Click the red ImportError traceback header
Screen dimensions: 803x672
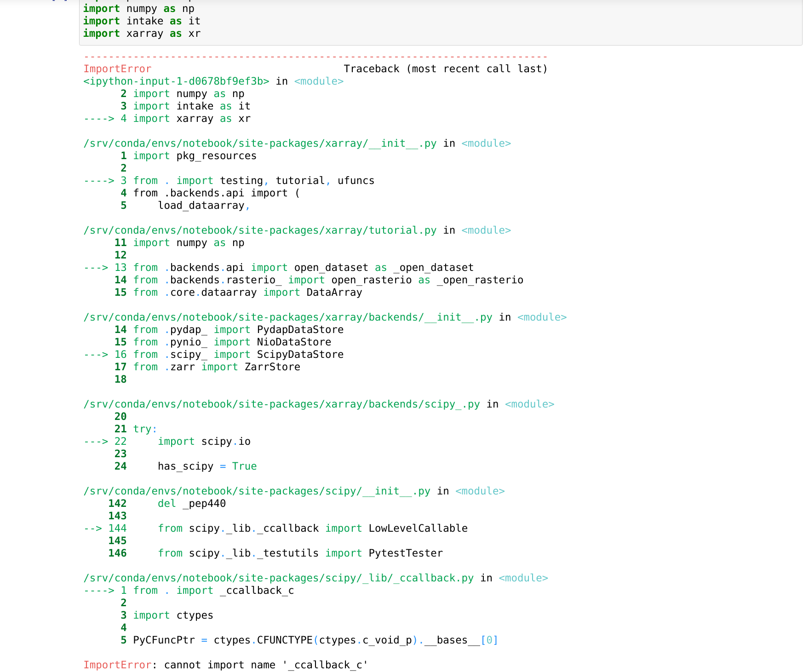click(x=117, y=69)
